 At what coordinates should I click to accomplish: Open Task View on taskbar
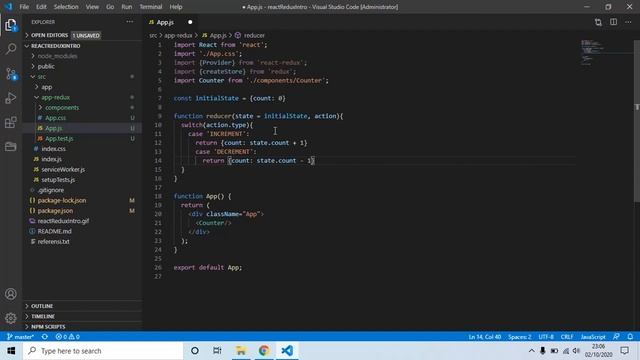217,351
